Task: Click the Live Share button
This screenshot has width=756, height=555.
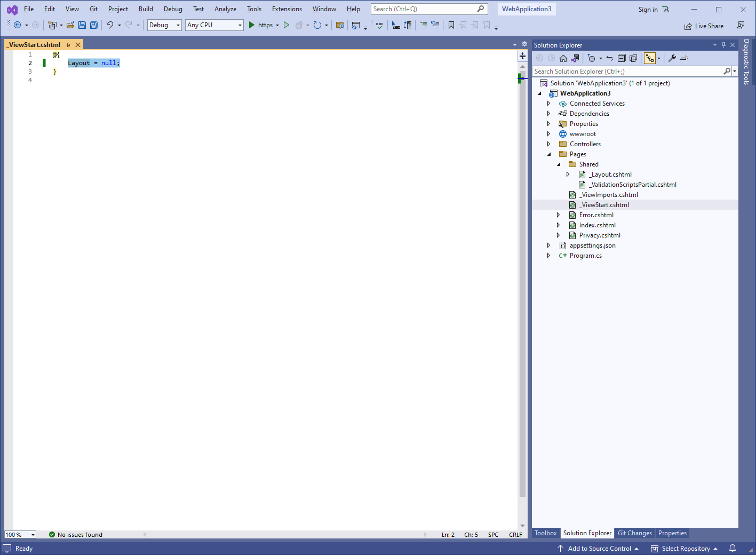Action: (704, 26)
